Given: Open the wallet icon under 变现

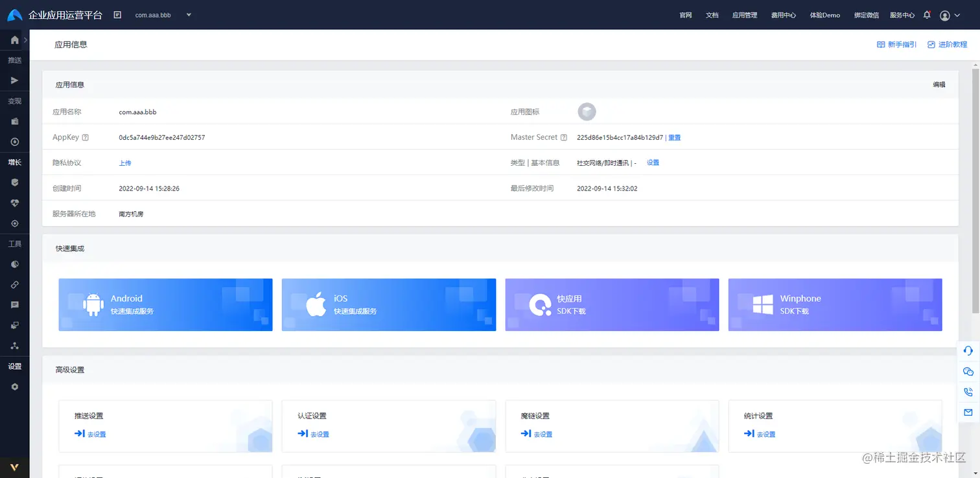Looking at the screenshot, I should tap(14, 121).
